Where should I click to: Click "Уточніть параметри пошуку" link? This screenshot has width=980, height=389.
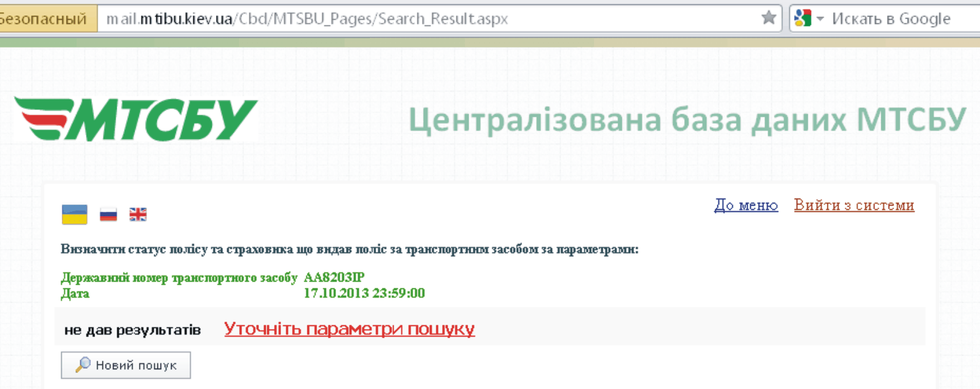click(x=350, y=328)
